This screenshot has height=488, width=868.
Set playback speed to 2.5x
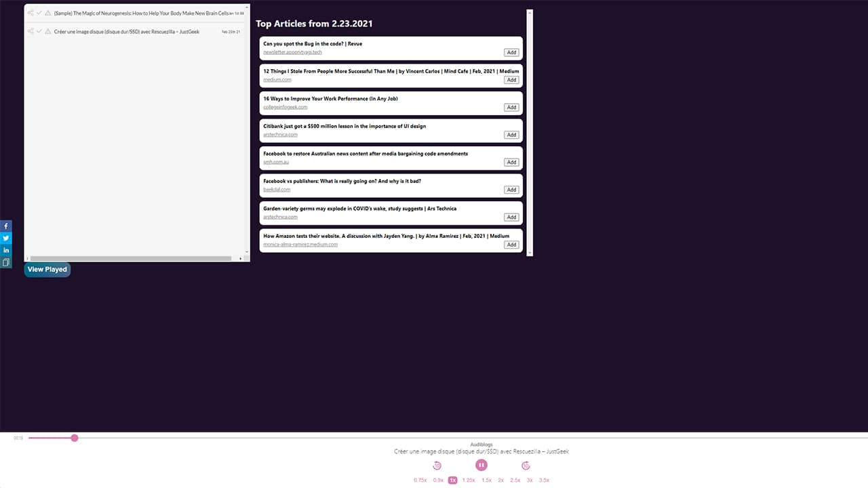[x=515, y=480]
